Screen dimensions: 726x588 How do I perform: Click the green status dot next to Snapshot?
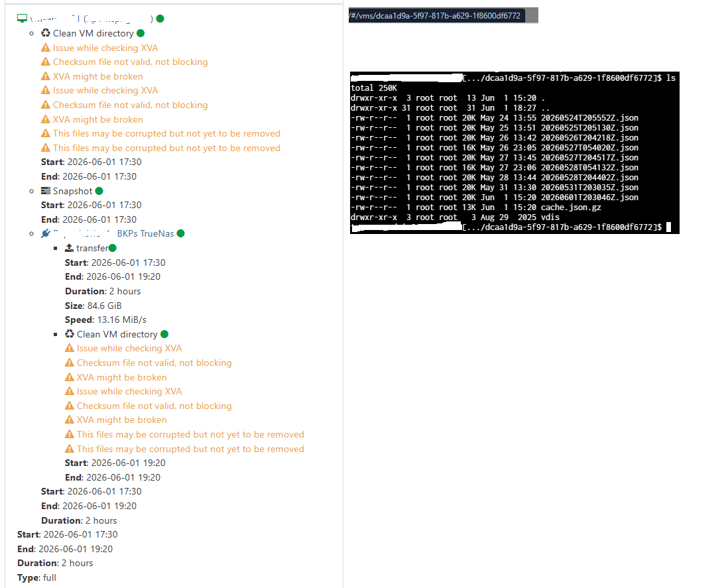click(x=99, y=191)
